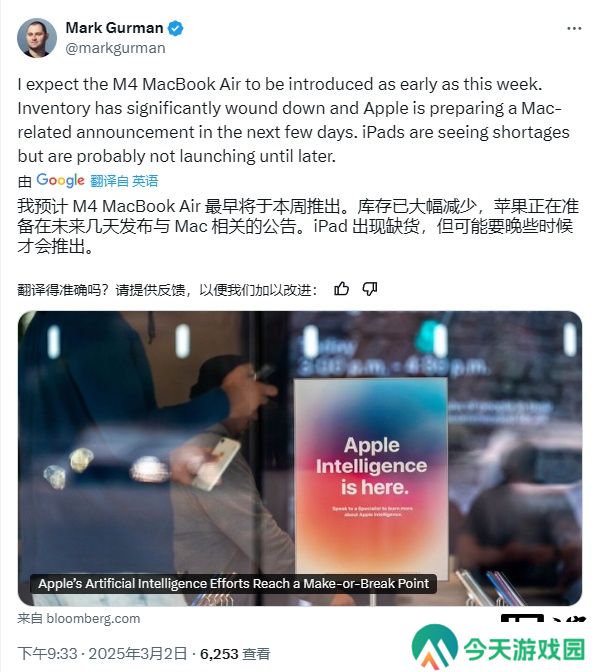Click the Apple's Artificial Intelligence headline caption

(234, 584)
